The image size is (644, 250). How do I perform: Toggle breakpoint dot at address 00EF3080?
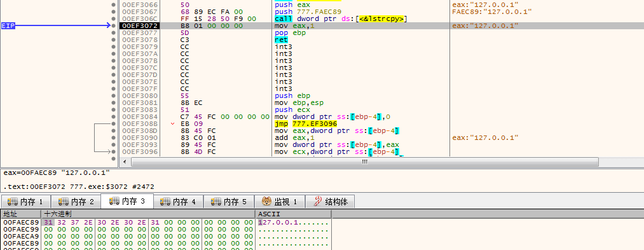(113, 96)
